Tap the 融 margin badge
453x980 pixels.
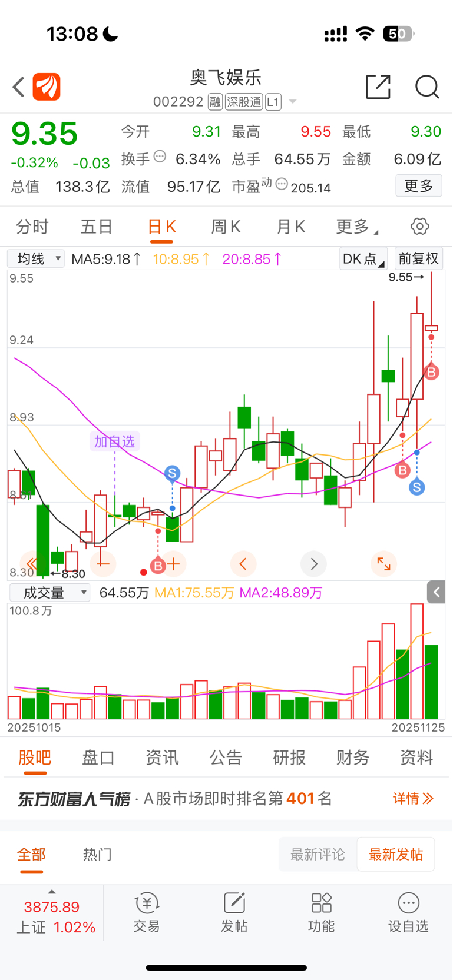215,102
